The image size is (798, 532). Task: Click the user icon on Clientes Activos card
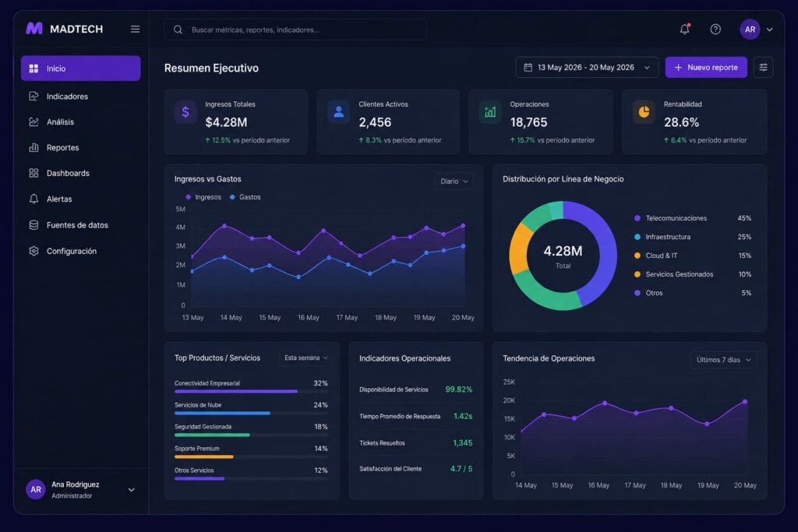click(338, 112)
